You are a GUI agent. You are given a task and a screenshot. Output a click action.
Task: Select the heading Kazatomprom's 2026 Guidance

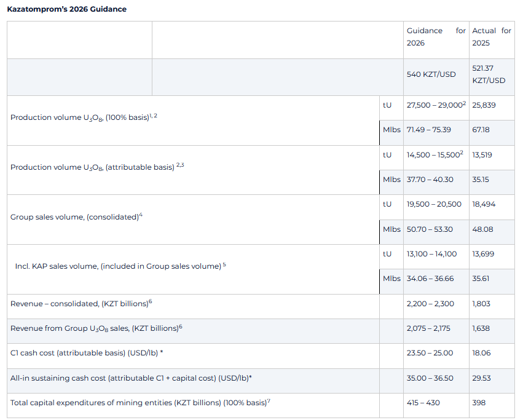click(67, 9)
